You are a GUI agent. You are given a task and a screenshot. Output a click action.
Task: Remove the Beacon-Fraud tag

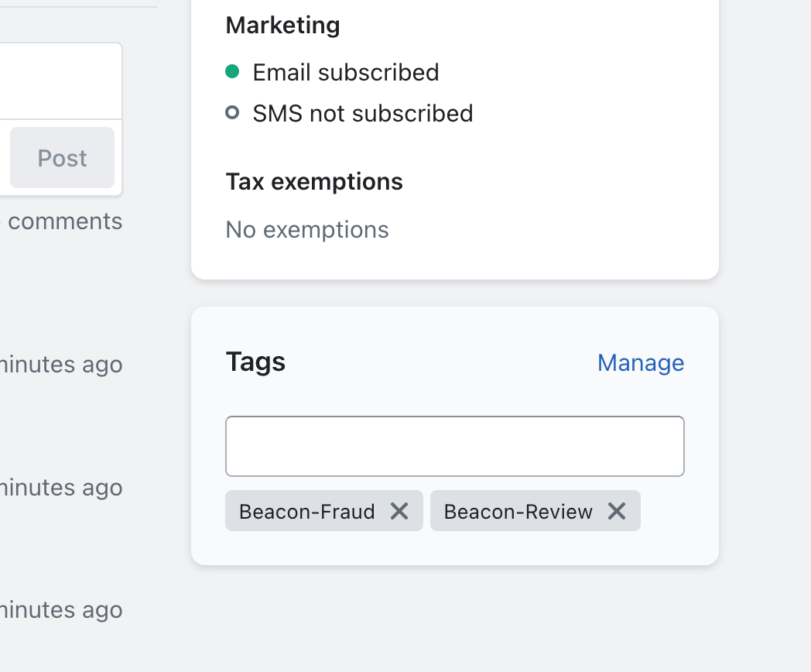[x=399, y=511]
